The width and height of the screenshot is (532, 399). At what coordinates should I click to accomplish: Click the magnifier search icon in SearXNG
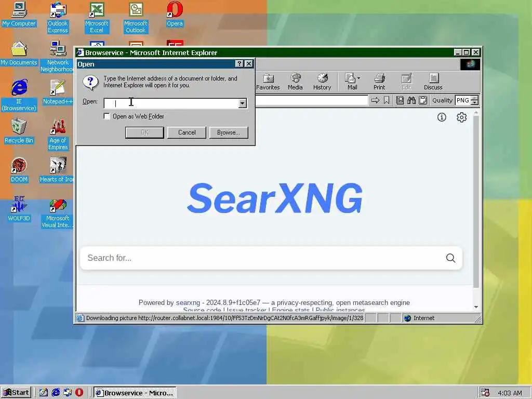(x=450, y=258)
